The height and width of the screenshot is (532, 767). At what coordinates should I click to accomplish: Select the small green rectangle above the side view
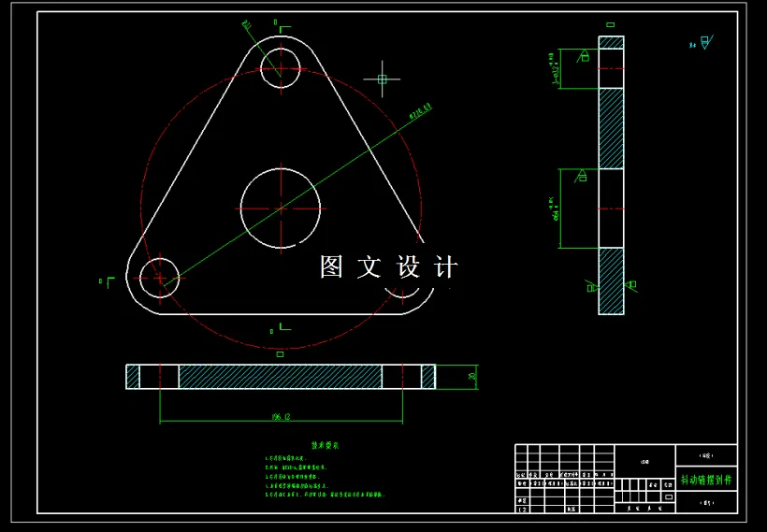coord(611,24)
